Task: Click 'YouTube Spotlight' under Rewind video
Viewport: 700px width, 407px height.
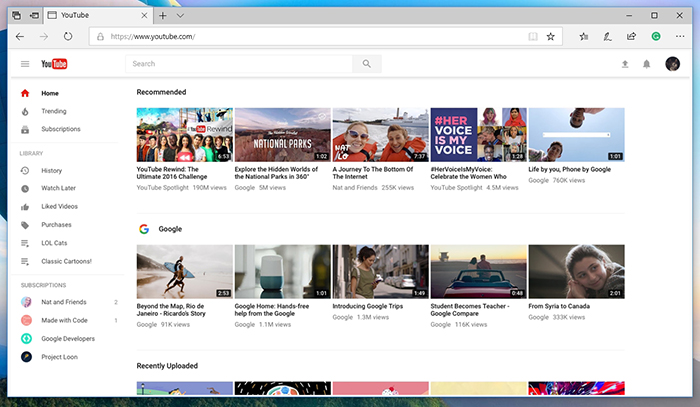Action: coord(162,188)
